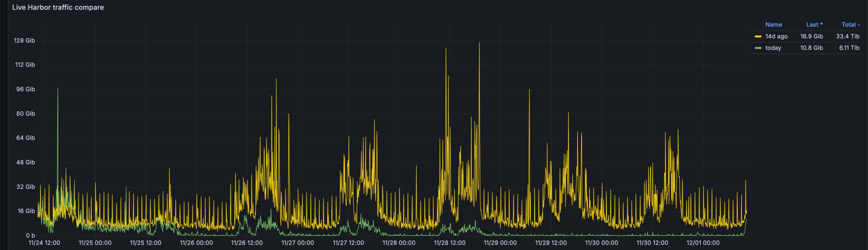Click the tall green spike near 11/24 12:00

58,89
